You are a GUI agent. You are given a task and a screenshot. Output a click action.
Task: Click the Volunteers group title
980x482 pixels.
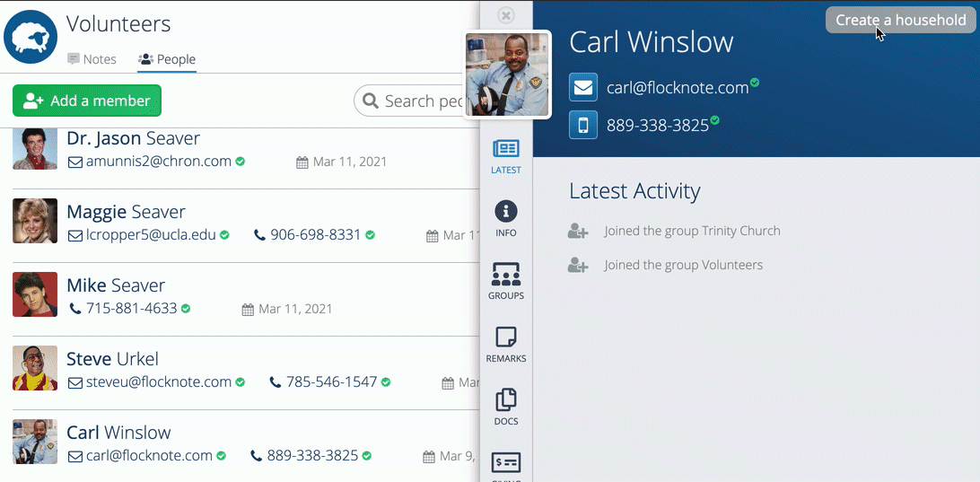point(118,24)
